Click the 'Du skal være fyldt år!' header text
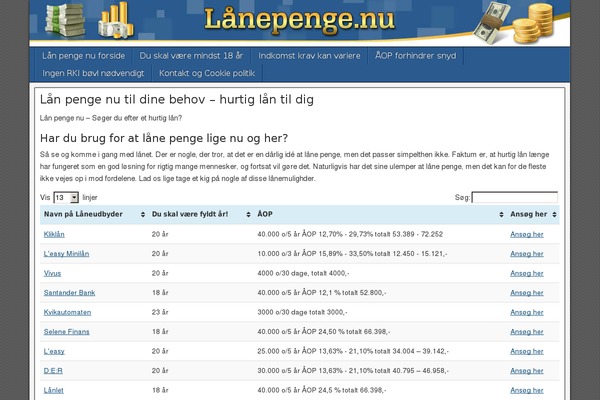Viewport: 600px width, 400px height. click(190, 214)
